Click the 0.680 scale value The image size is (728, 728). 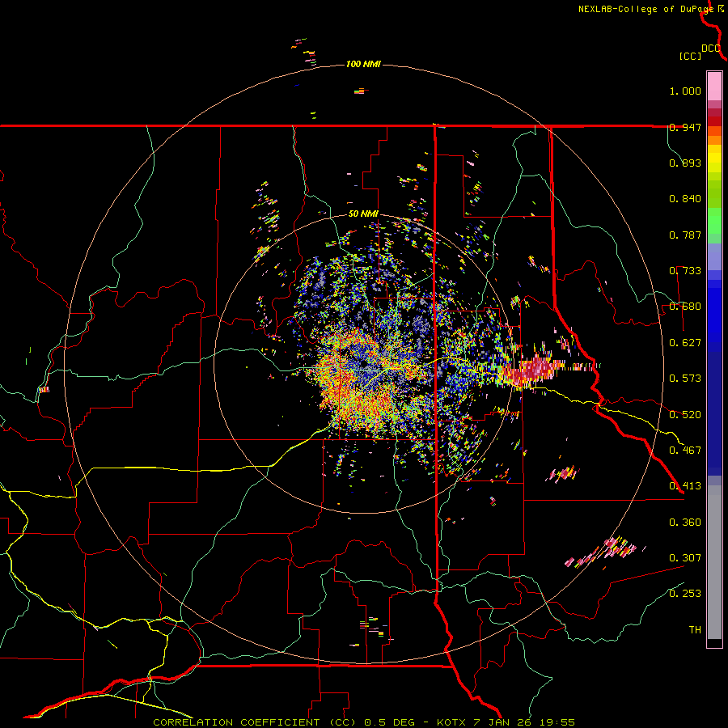(685, 307)
